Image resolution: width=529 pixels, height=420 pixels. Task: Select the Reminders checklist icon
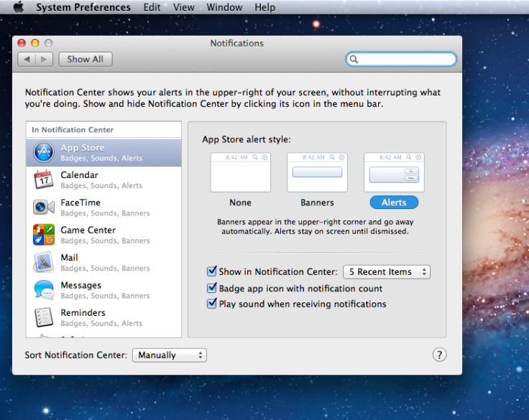pyautogui.click(x=44, y=317)
